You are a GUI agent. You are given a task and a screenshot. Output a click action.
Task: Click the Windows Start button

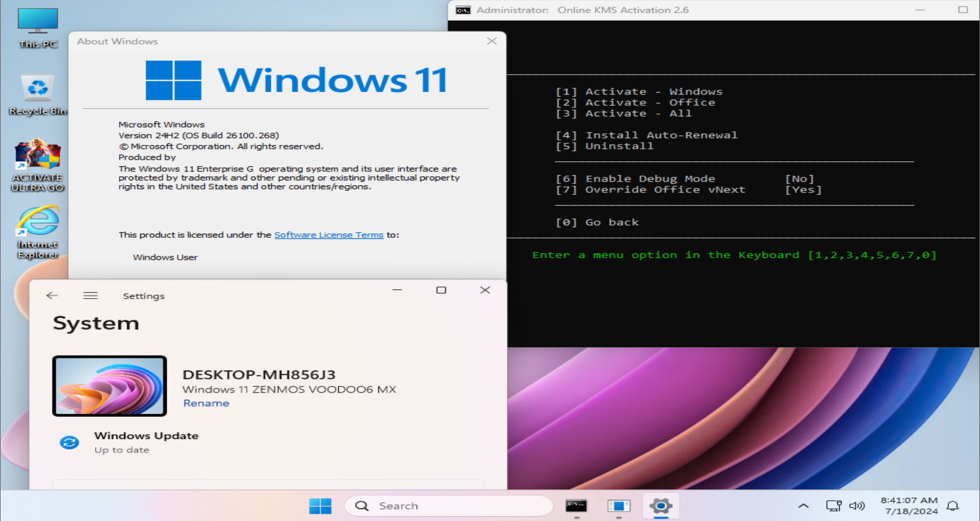pos(320,506)
